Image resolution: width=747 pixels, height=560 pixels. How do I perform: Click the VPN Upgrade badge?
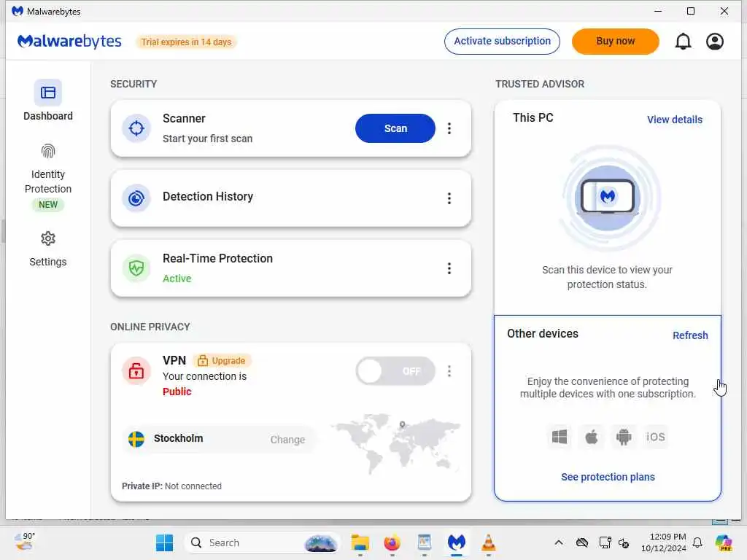tap(222, 360)
